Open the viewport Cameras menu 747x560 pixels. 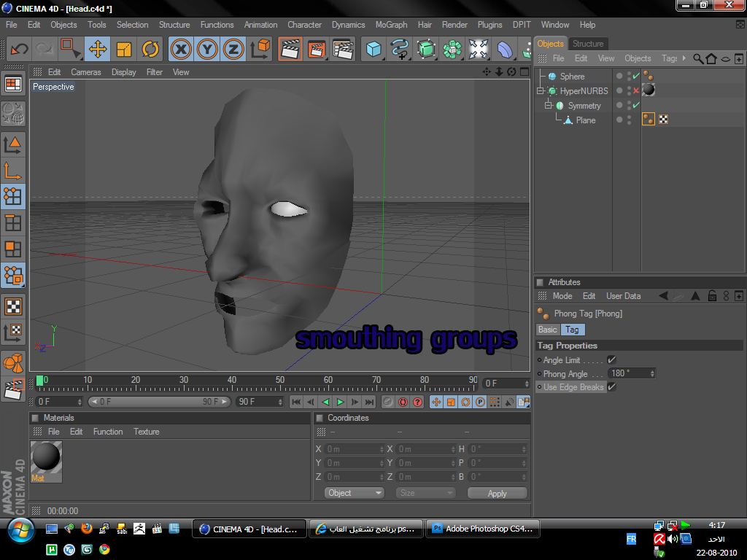coord(86,72)
